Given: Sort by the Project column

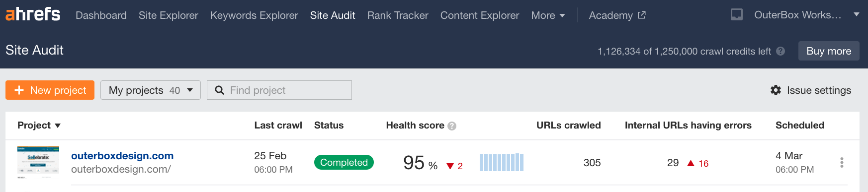Looking at the screenshot, I should (x=39, y=126).
